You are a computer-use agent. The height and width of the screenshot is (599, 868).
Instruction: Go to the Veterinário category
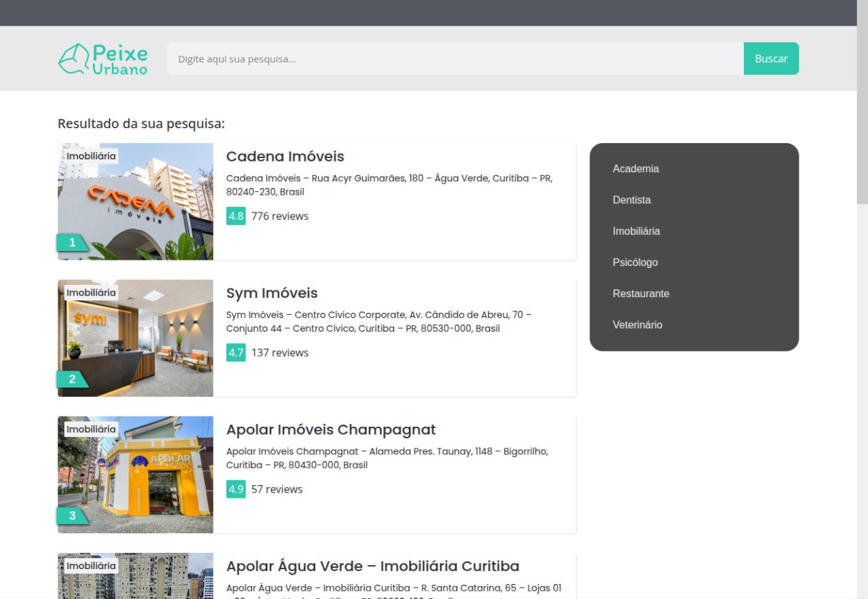(x=637, y=325)
